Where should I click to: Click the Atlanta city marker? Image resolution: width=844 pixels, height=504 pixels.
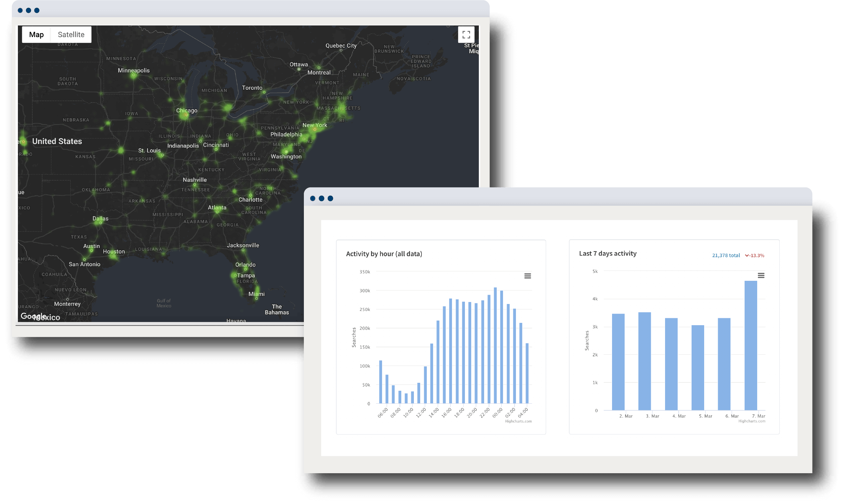coord(217,212)
